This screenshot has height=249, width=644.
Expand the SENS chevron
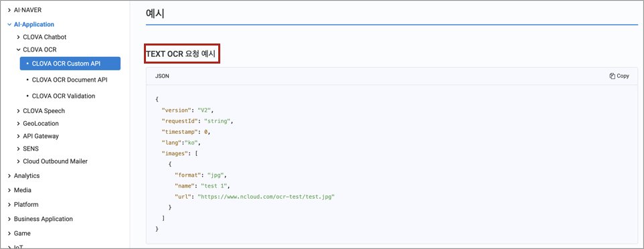18,149
